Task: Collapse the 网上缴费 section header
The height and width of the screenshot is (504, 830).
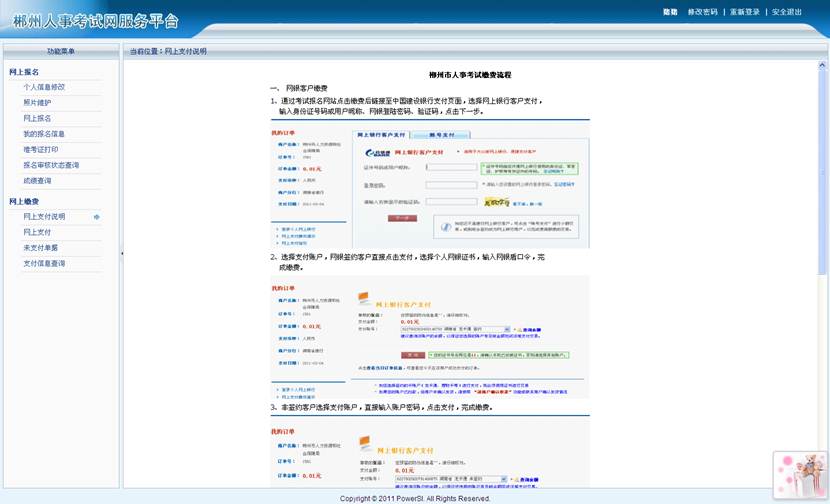Action: coord(24,201)
